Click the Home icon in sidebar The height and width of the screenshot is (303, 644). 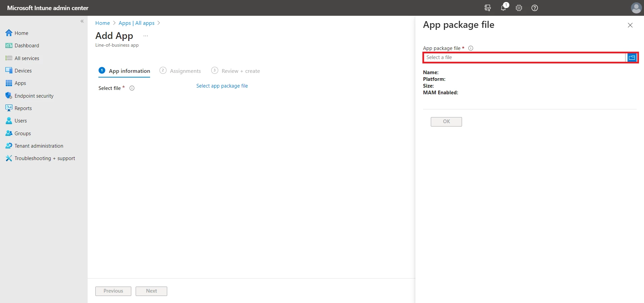(x=9, y=33)
